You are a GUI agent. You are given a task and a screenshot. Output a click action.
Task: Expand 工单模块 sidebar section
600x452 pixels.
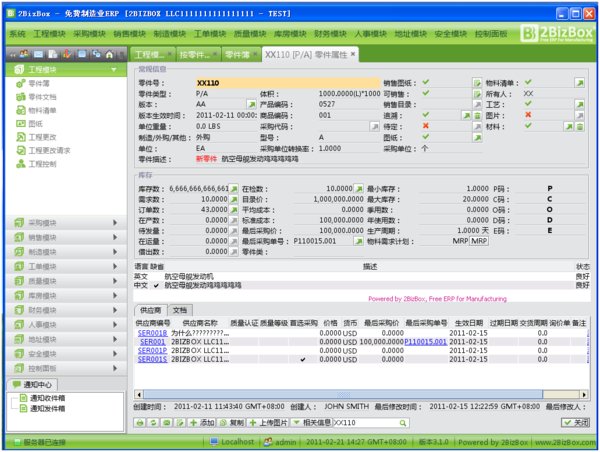(66, 266)
